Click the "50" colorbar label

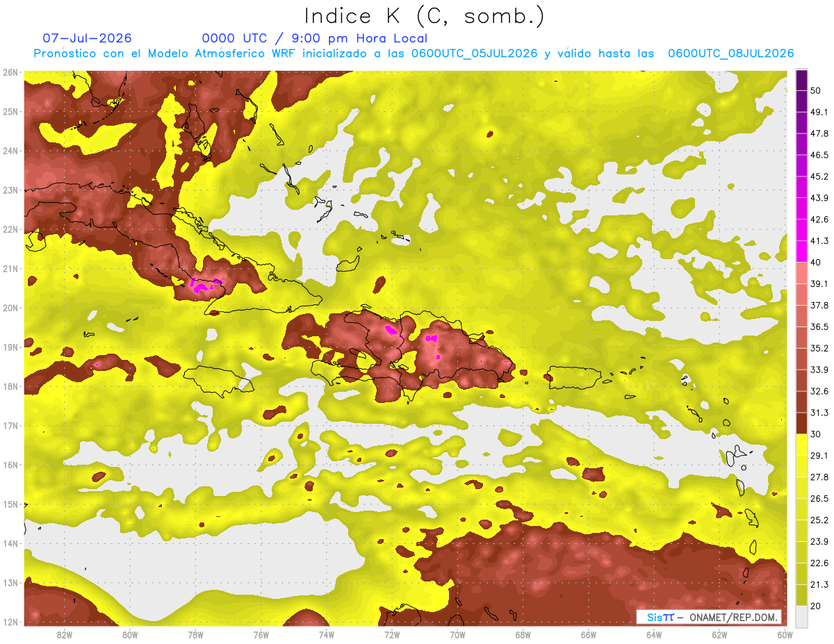815,90
